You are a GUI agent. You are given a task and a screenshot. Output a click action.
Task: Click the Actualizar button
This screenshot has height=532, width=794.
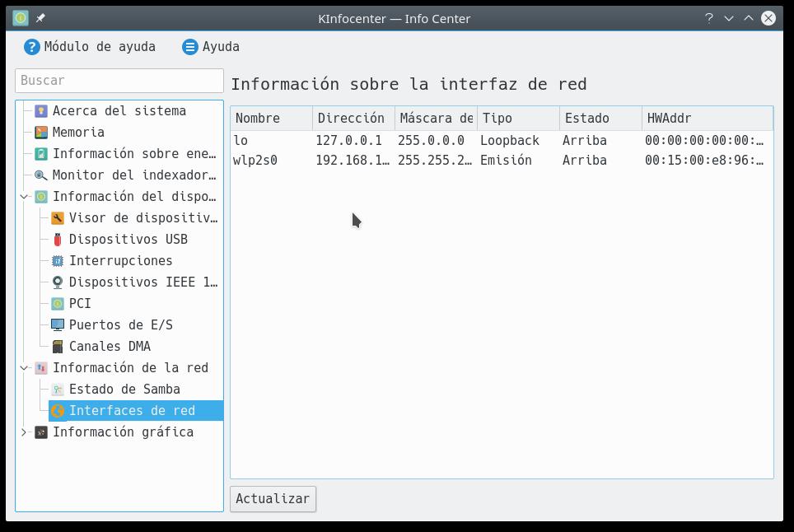pos(273,498)
